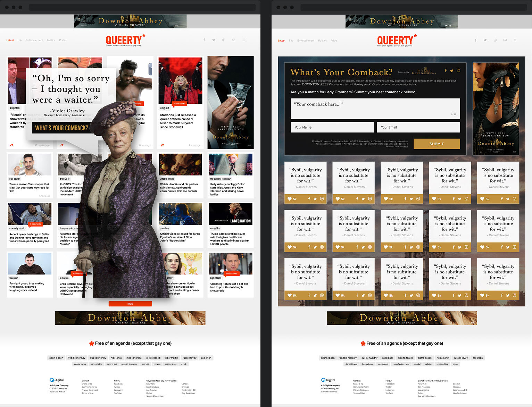This screenshot has width=532, height=407.
Task: Click the Instagram icon in the contest panel header
Action: tap(458, 70)
